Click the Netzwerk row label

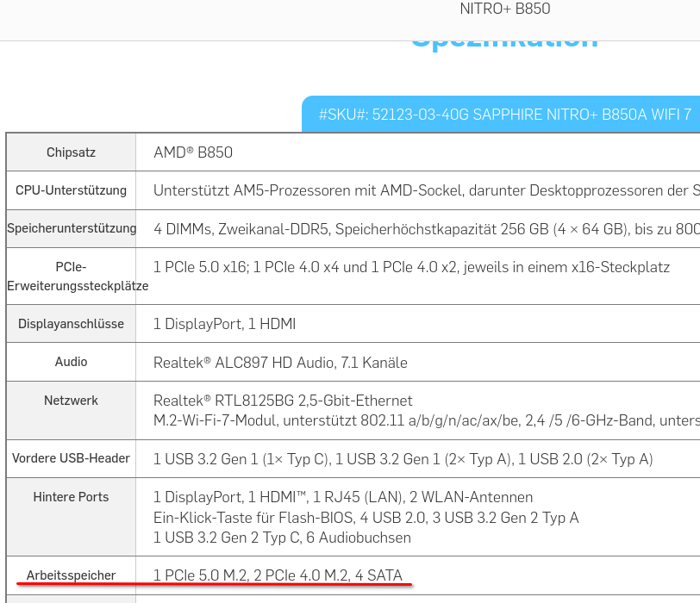pos(71,400)
